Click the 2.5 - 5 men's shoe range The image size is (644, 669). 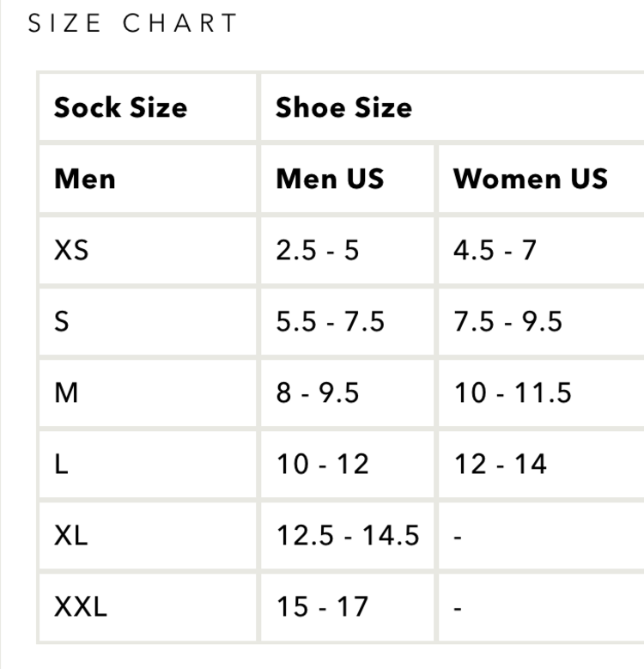click(x=318, y=250)
